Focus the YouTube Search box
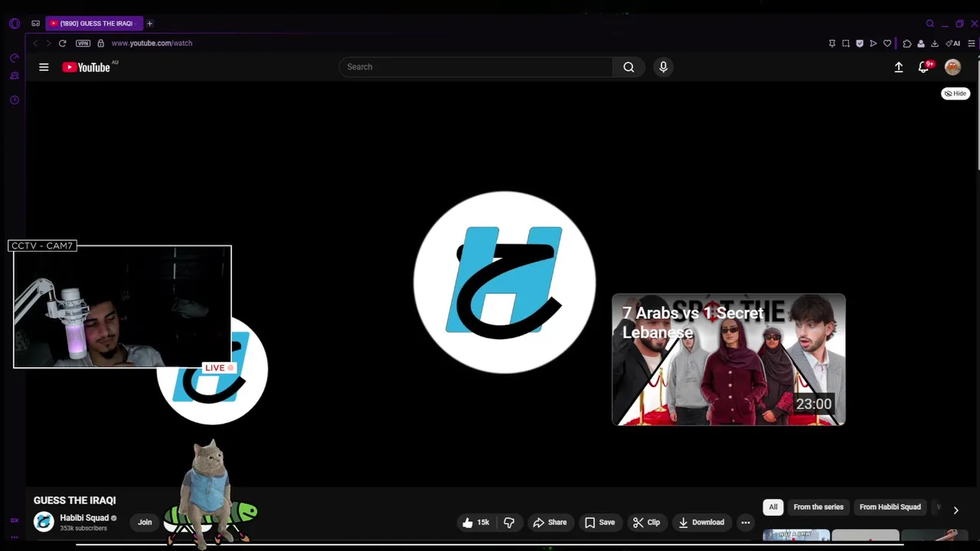Screen dimensions: 980x551 click(x=475, y=67)
